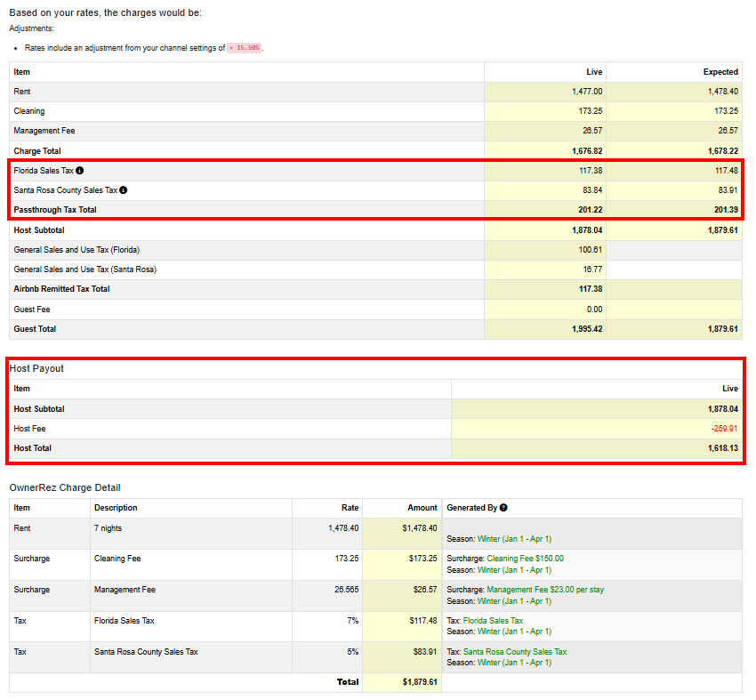
Task: Open the Generated By help icon
Action: (503, 507)
